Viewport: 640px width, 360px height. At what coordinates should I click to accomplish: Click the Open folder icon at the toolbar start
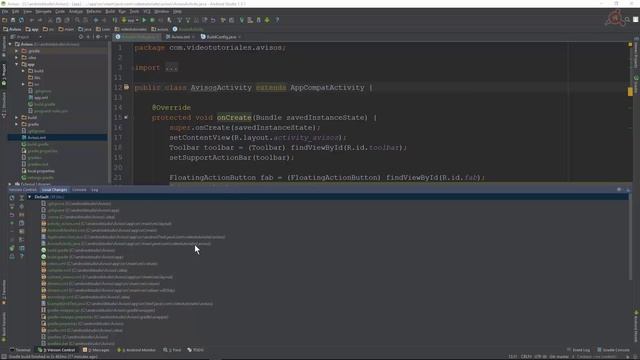4,20
